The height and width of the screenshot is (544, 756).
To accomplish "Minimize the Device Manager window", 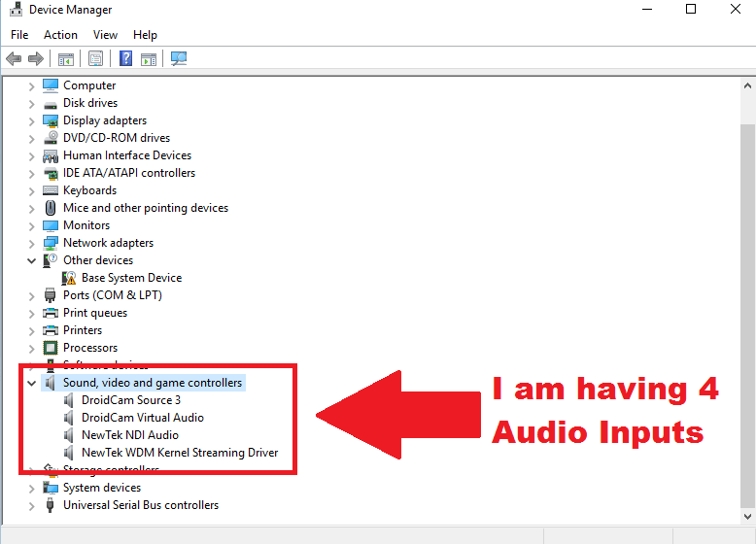I will 647,9.
